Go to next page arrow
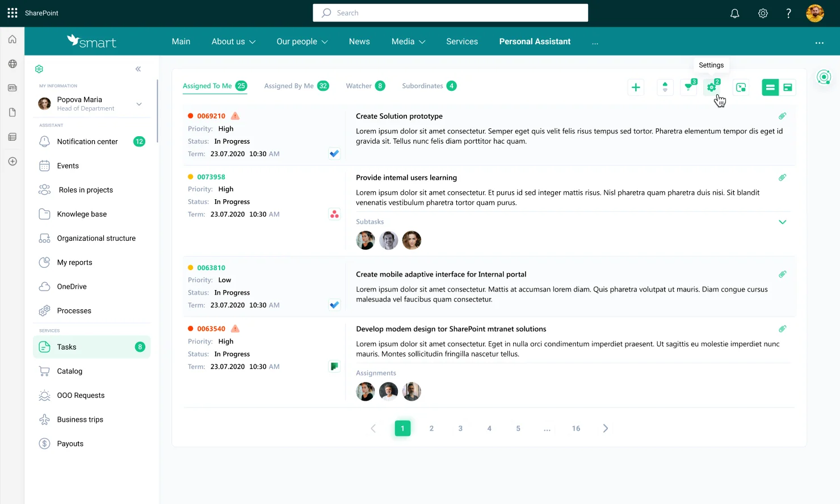 coord(605,429)
